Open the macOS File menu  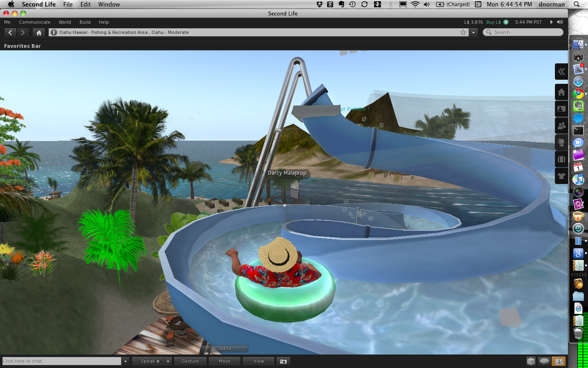[68, 4]
